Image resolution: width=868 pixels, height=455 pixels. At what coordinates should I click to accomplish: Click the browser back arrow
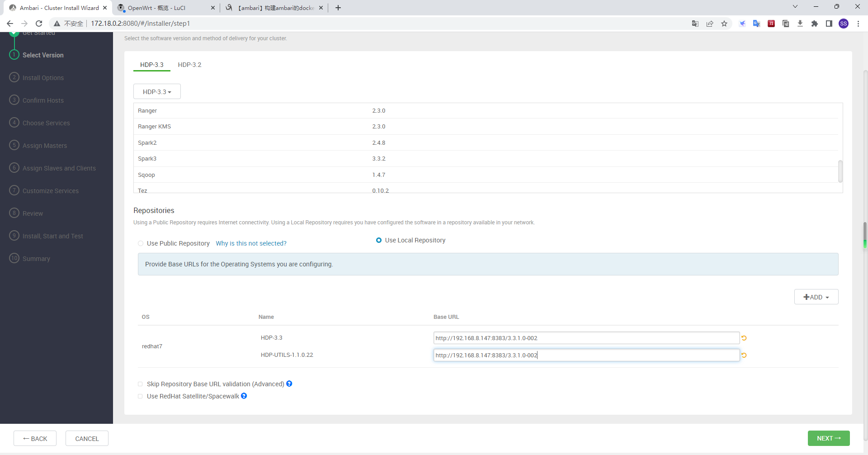pyautogui.click(x=10, y=24)
